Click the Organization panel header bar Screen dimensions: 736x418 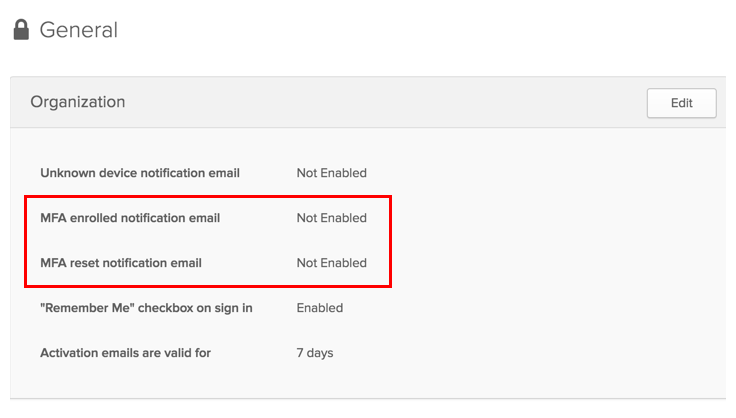pos(368,102)
